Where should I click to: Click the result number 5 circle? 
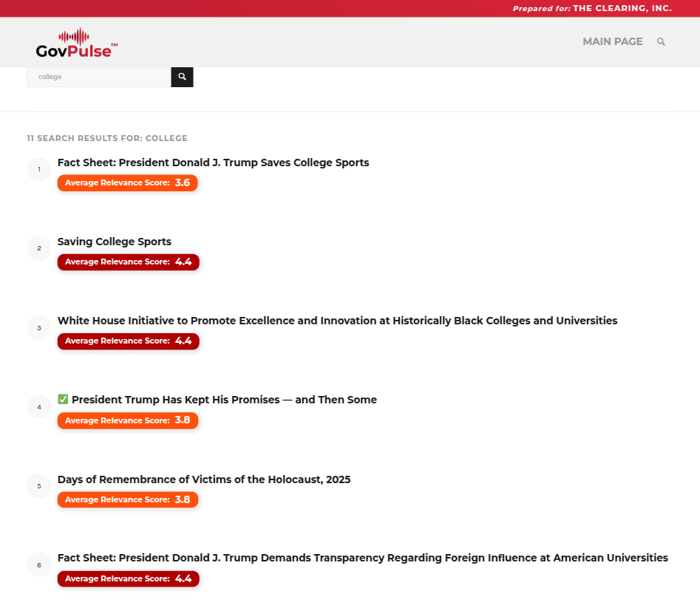click(39, 486)
